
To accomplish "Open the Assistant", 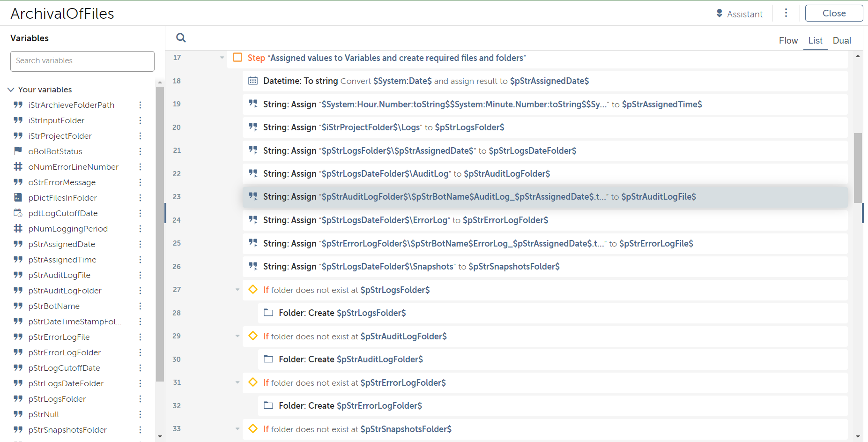I will tap(740, 14).
